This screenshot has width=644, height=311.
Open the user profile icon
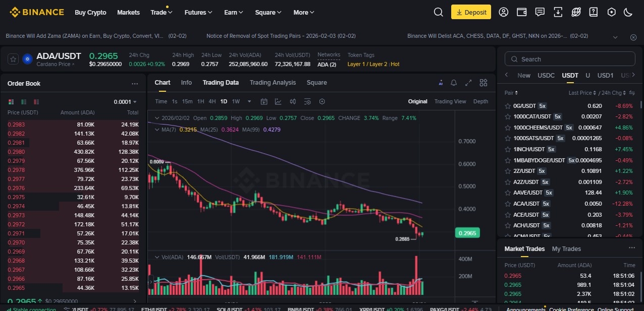[x=503, y=12]
